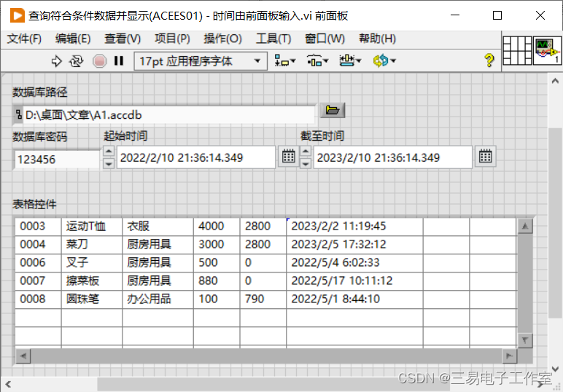The height and width of the screenshot is (392, 563).
Task: Select table cell 衣服
Action: [158, 227]
